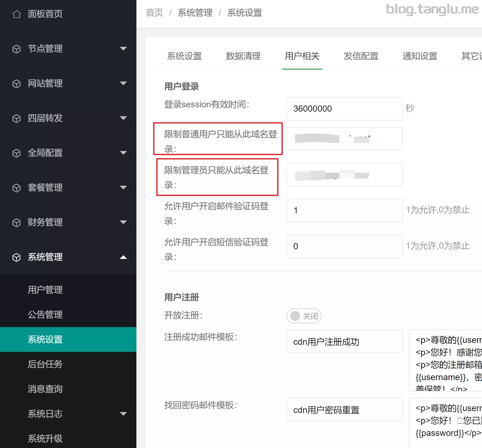Collapse the 系统管理 menu arrow
Viewport: 482px width, 448px height.
coord(123,257)
